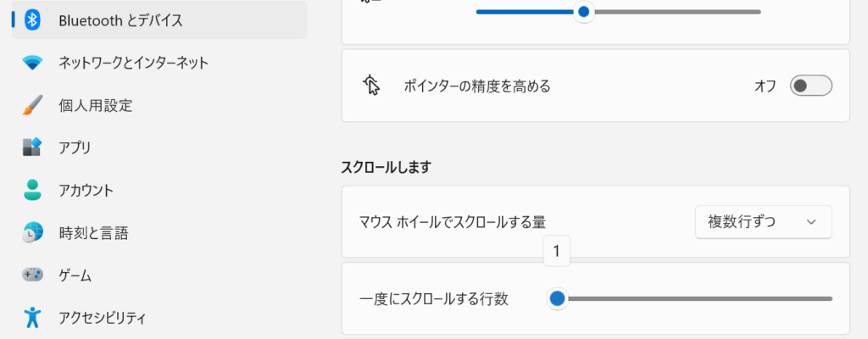Click the オフ status label

[x=765, y=86]
